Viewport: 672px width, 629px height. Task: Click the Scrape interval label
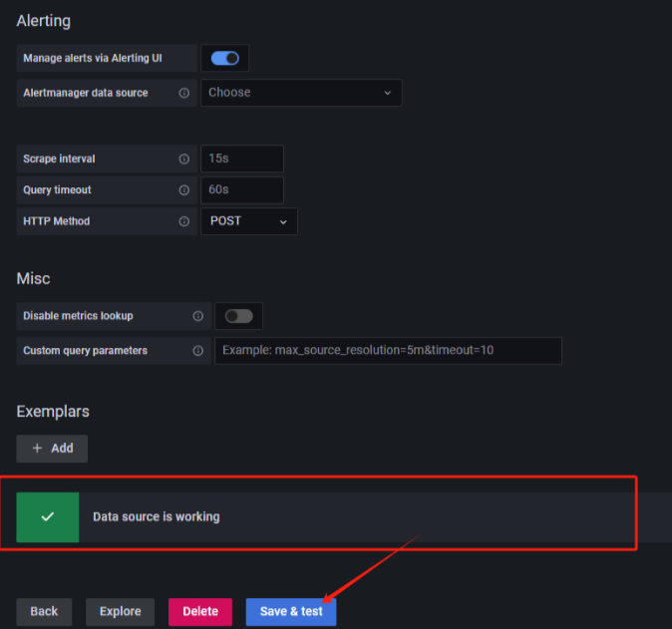59,158
